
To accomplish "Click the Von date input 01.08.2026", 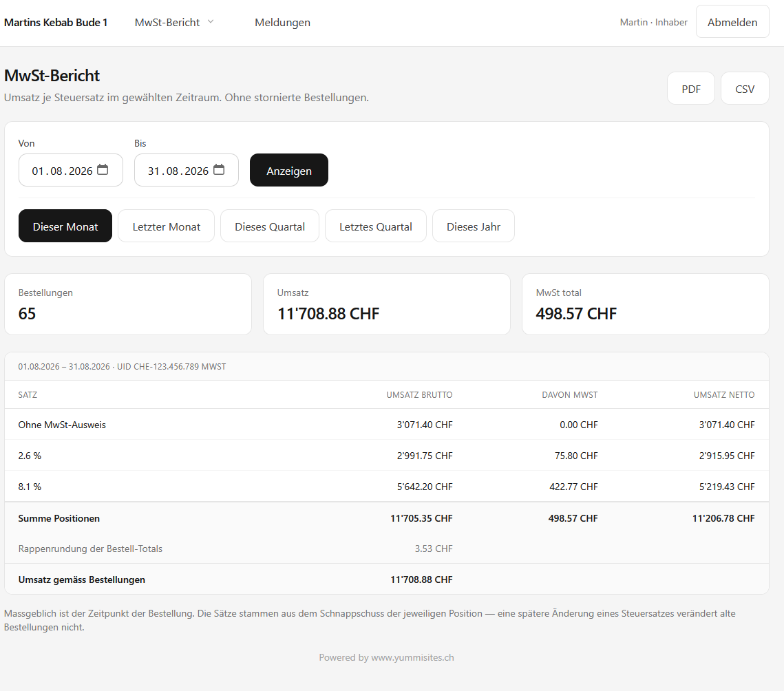I will coord(70,170).
